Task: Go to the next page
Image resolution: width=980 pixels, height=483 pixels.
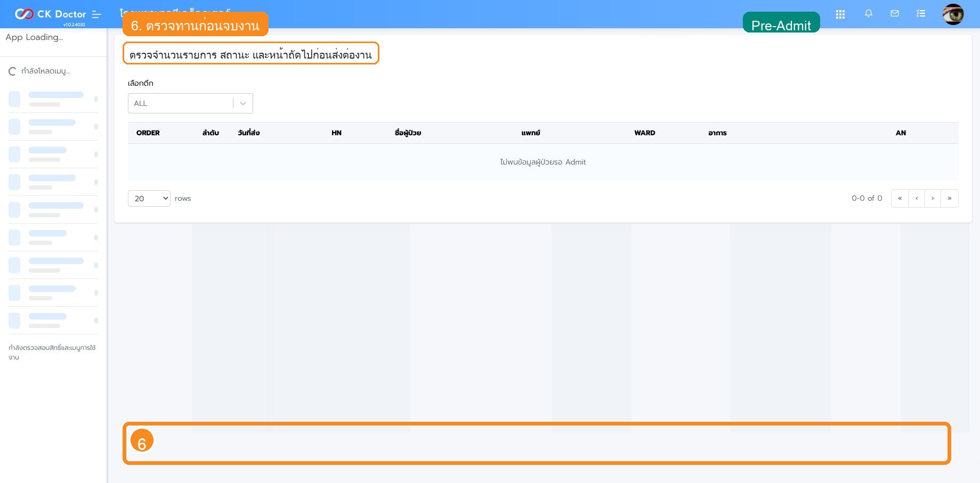Action: point(933,198)
